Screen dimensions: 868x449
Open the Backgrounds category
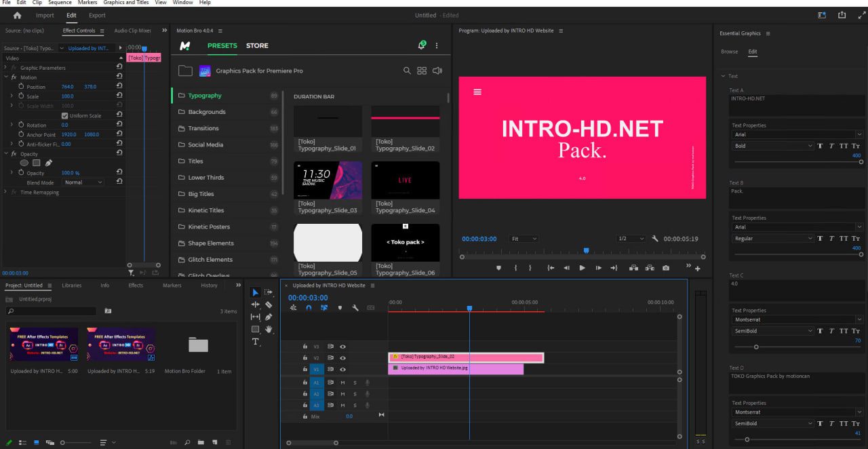[x=206, y=112]
